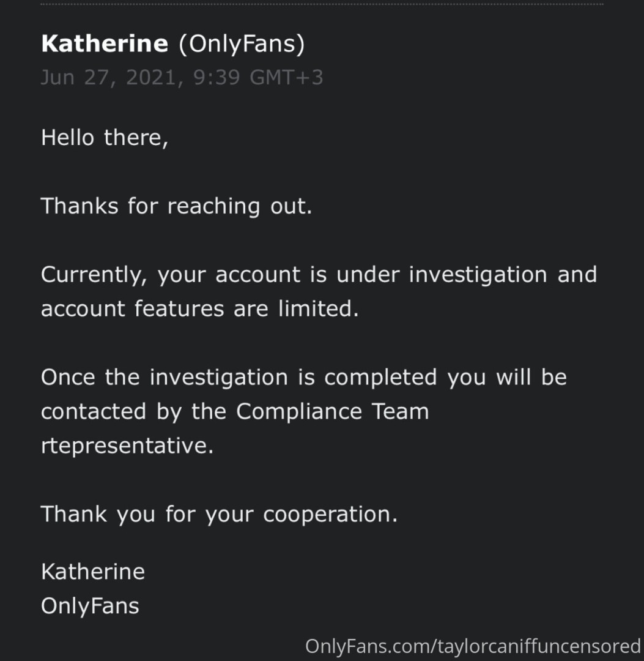
Task: Click the (OnlyFans) label beside sender name
Action: (241, 43)
